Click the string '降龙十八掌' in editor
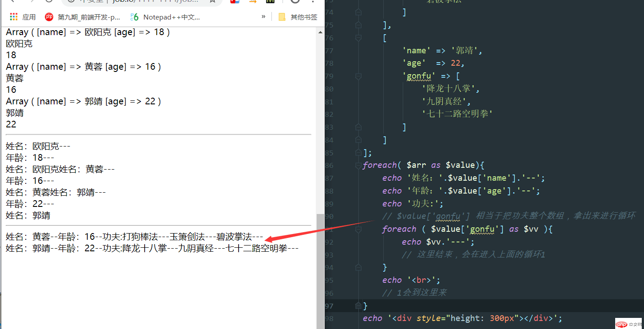Image resolution: width=644 pixels, height=329 pixels. (451, 89)
